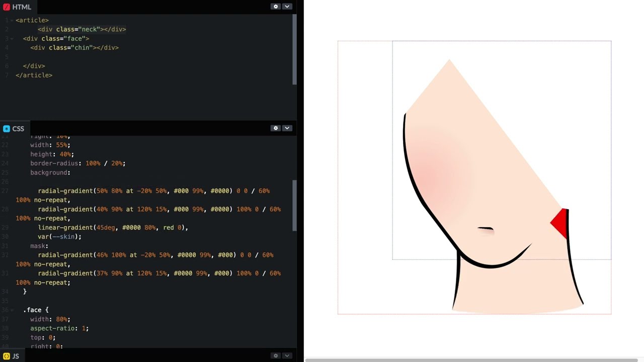Click the '.face {' selector line
This screenshot has width=644, height=362.
click(x=36, y=310)
